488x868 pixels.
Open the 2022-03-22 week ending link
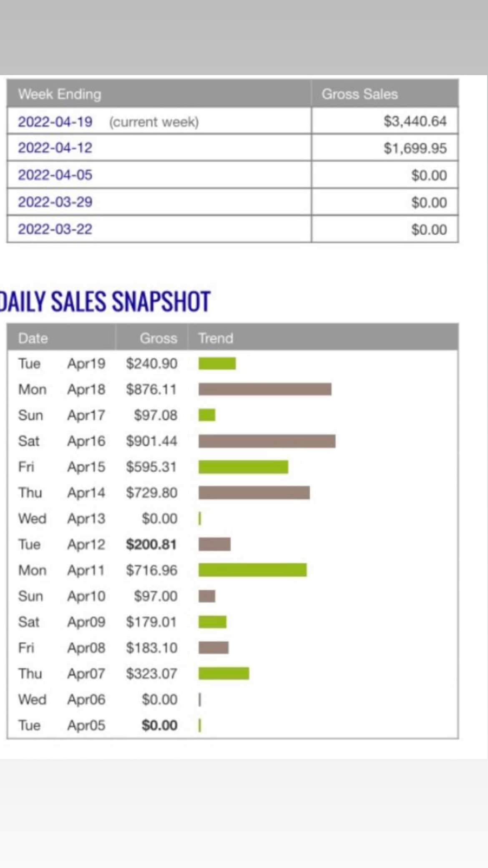click(x=55, y=229)
